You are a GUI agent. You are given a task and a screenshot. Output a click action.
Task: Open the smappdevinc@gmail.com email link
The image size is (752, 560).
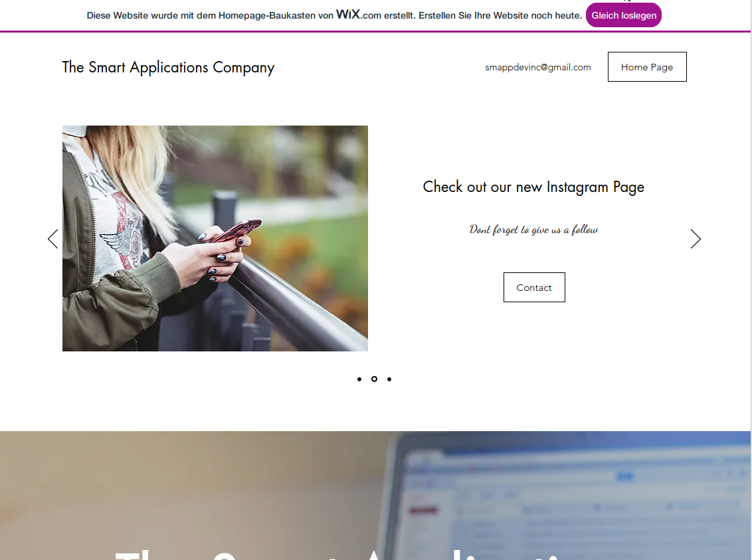(537, 67)
